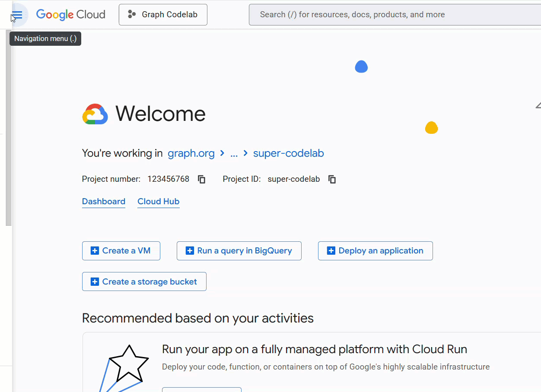Click the plus icon in Deploy an application

[x=331, y=250]
